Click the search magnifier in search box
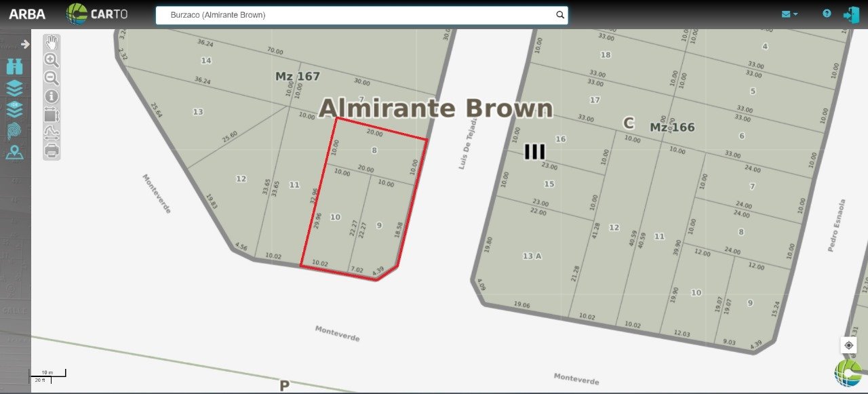 point(560,15)
